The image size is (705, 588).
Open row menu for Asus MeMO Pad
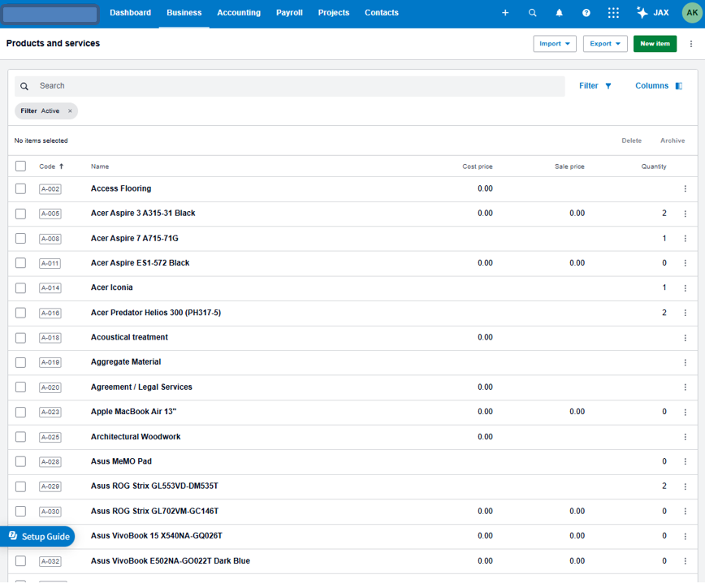(x=685, y=461)
